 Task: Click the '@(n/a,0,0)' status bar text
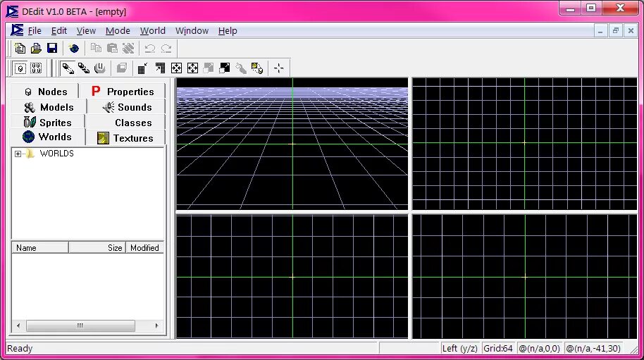(539, 349)
